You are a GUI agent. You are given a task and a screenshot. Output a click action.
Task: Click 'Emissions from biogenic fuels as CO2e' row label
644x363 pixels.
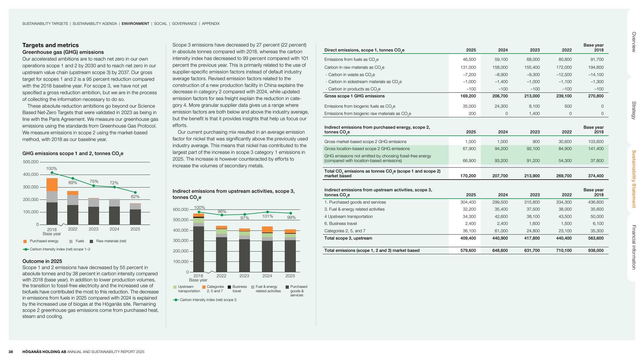(x=360, y=106)
